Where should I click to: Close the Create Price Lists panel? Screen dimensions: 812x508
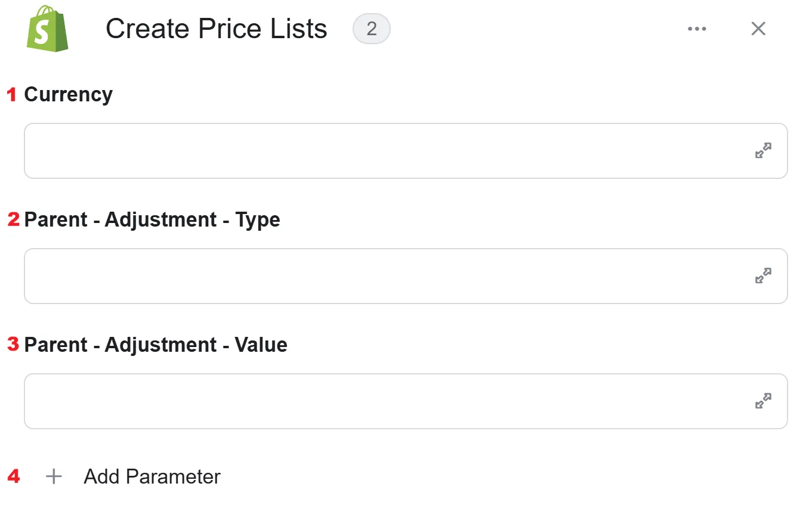[758, 29]
